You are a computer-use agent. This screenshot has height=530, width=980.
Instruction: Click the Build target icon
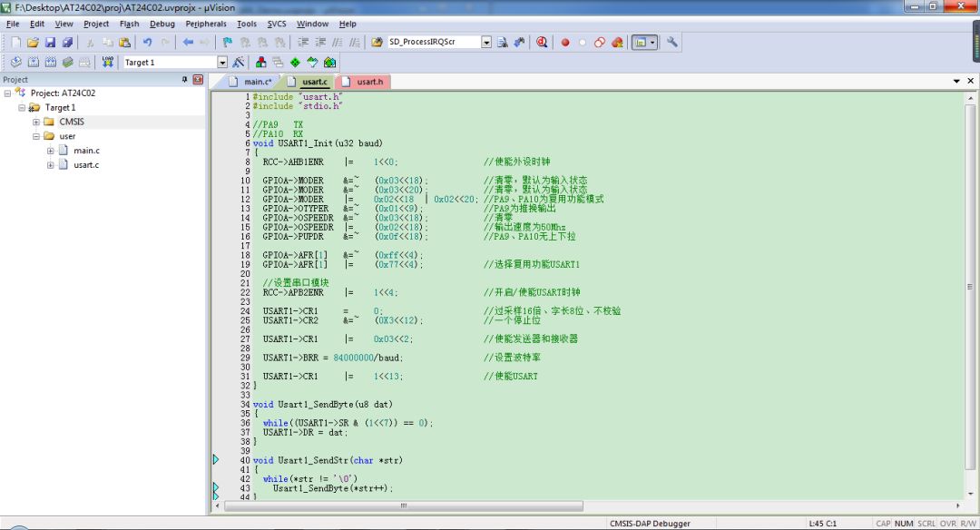click(x=32, y=63)
